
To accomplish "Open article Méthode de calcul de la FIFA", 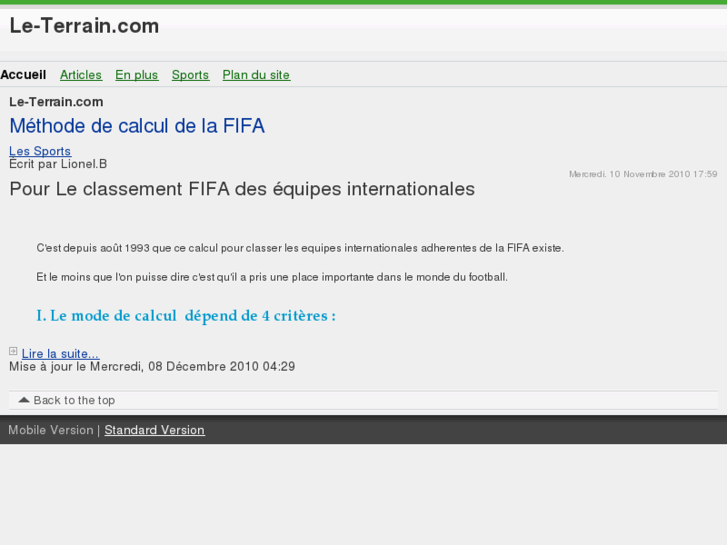I will pyautogui.click(x=137, y=126).
